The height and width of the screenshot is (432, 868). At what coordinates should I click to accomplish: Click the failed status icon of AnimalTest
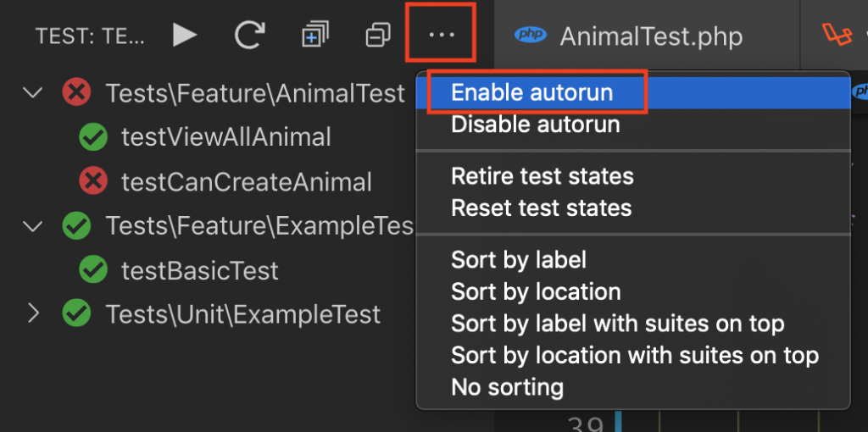tap(77, 93)
